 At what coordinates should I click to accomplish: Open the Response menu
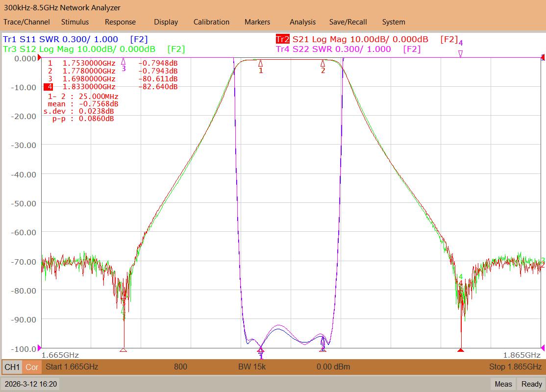[120, 22]
